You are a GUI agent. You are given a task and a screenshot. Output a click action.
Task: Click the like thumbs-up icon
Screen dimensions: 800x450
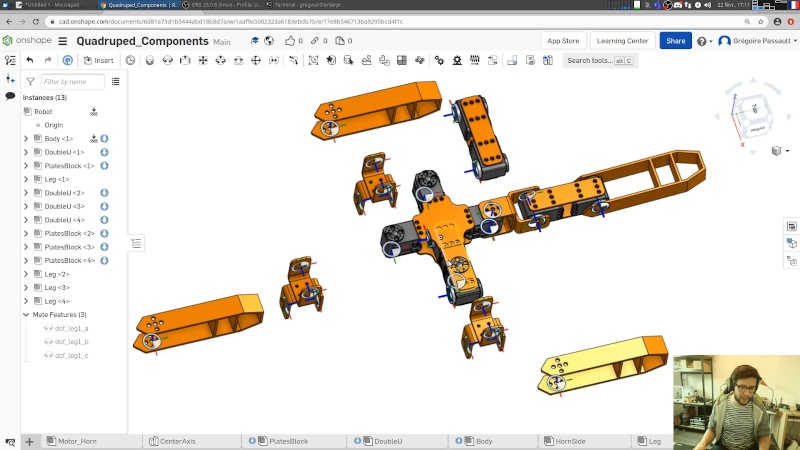[290, 41]
